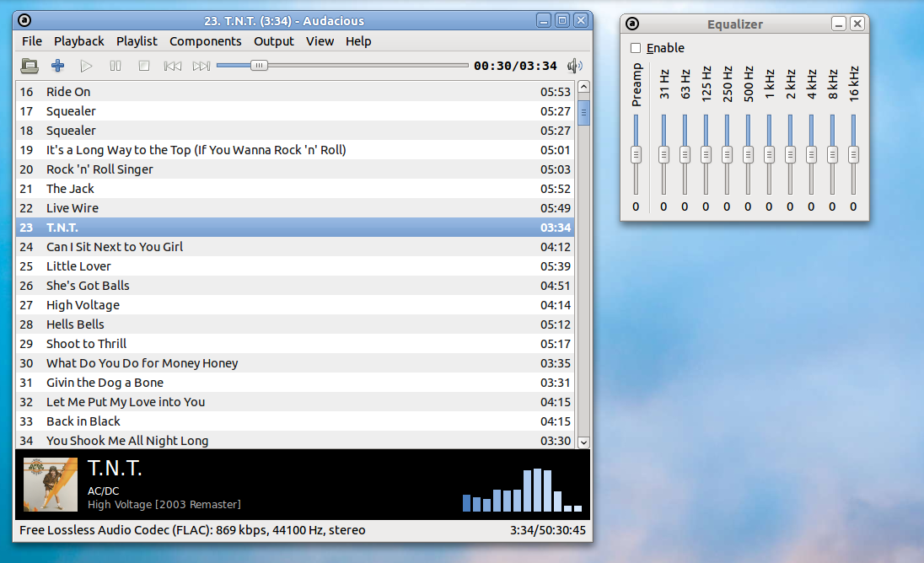Click the playlist scrollbar down arrow

click(x=583, y=442)
